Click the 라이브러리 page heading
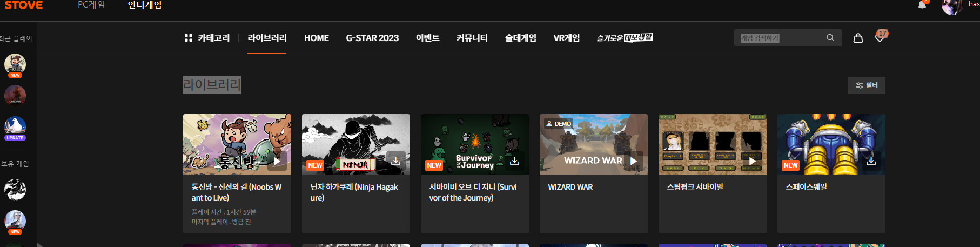Screen dimensions: 980x247 (x=212, y=85)
